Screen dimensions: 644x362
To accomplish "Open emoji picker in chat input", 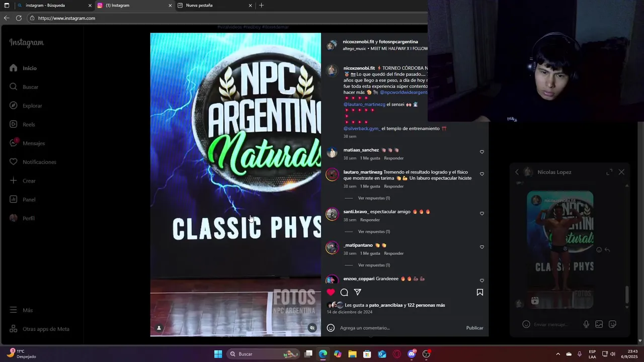I will [x=526, y=324].
